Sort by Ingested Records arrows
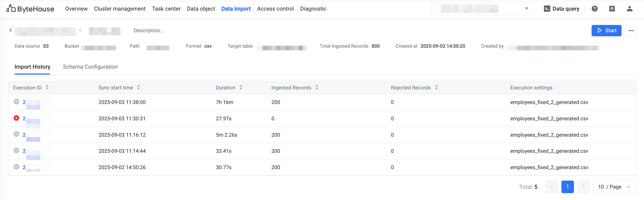 (317, 87)
